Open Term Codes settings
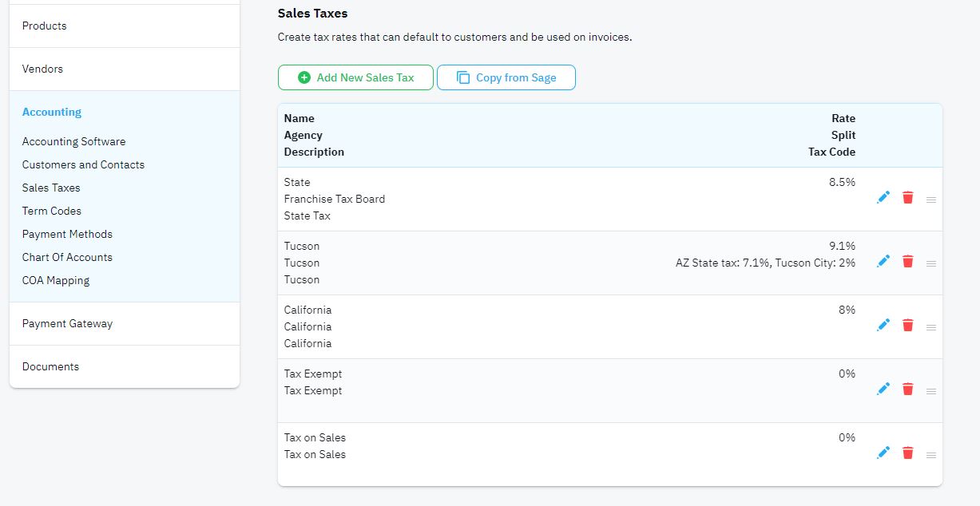The height and width of the screenshot is (506, 980). click(52, 211)
